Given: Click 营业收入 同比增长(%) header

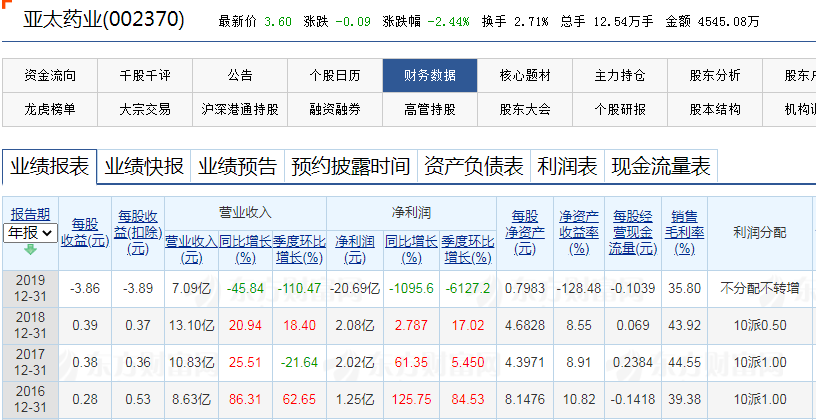Looking at the screenshot, I should coord(246,249).
